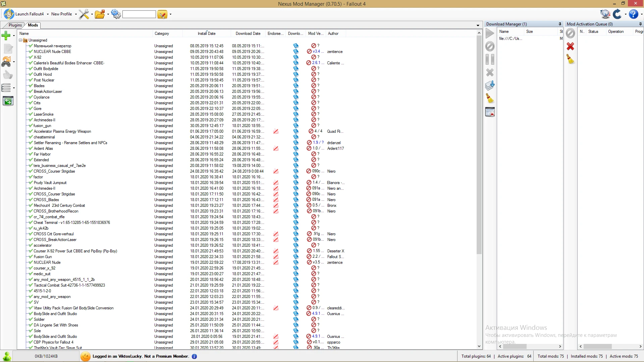
Task: Click the red X in Mod Activation Queue
Action: pyautogui.click(x=570, y=46)
